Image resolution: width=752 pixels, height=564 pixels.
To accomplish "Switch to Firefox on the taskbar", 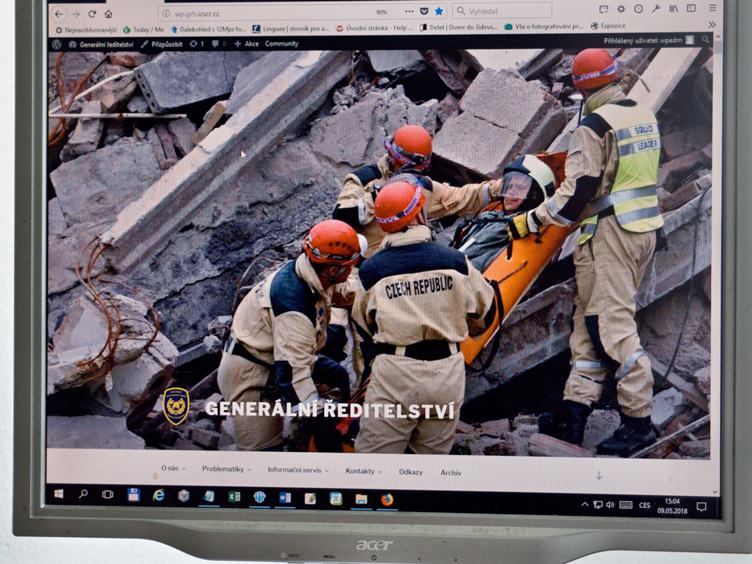I will coord(387,500).
